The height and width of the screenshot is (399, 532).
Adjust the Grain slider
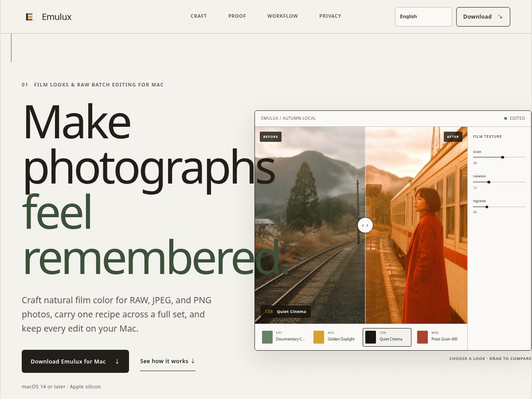click(499, 157)
